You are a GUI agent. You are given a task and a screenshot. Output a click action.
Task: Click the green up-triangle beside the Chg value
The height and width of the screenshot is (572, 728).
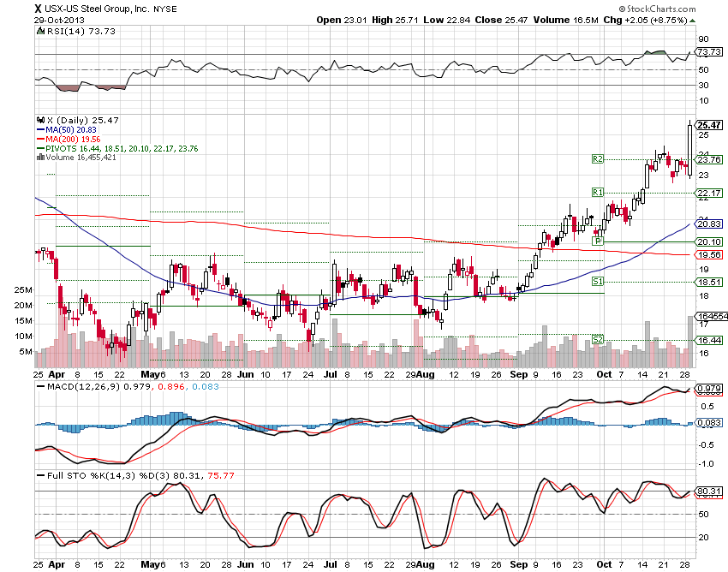tap(692, 21)
